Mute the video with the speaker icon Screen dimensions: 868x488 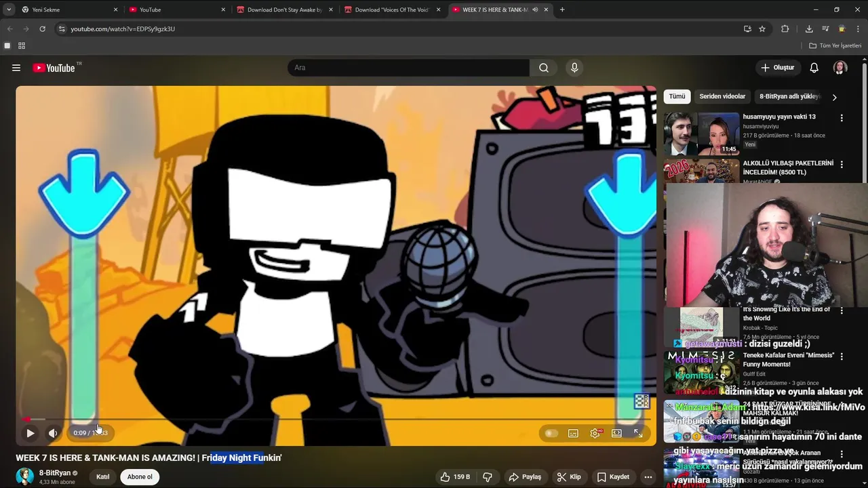coord(53,433)
